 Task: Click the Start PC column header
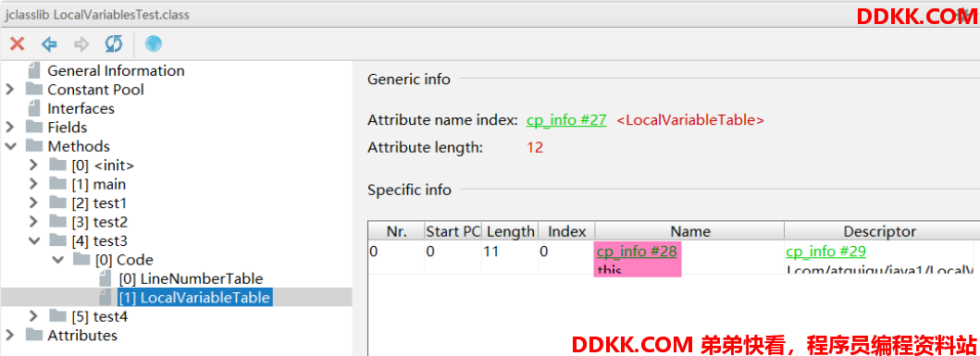click(x=453, y=232)
